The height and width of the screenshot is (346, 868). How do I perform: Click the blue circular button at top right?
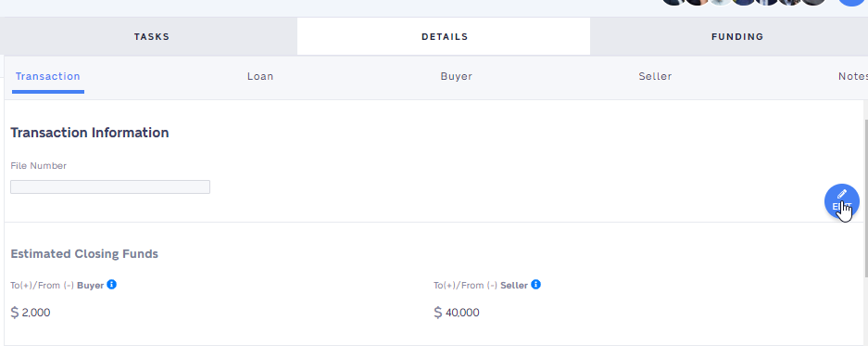(852, 2)
